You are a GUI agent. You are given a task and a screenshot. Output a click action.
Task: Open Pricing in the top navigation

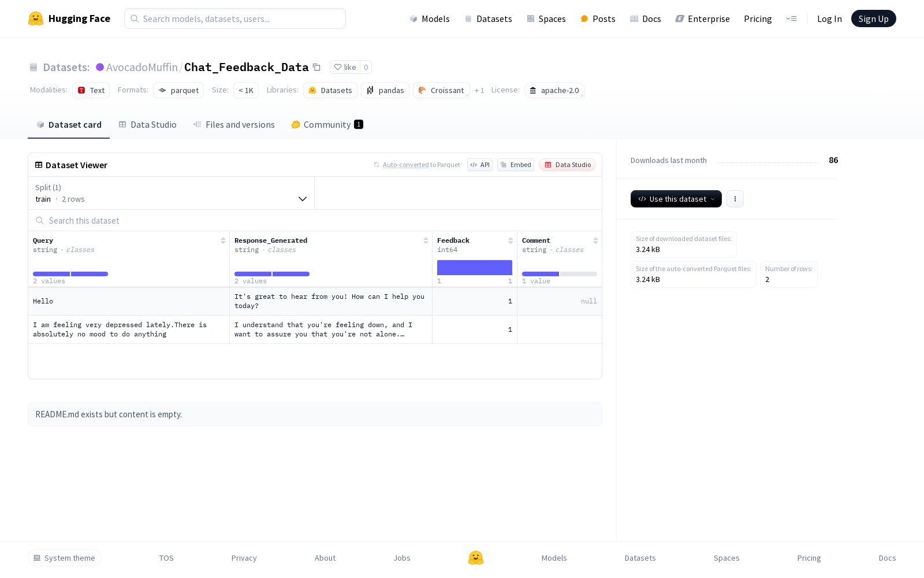758,18
